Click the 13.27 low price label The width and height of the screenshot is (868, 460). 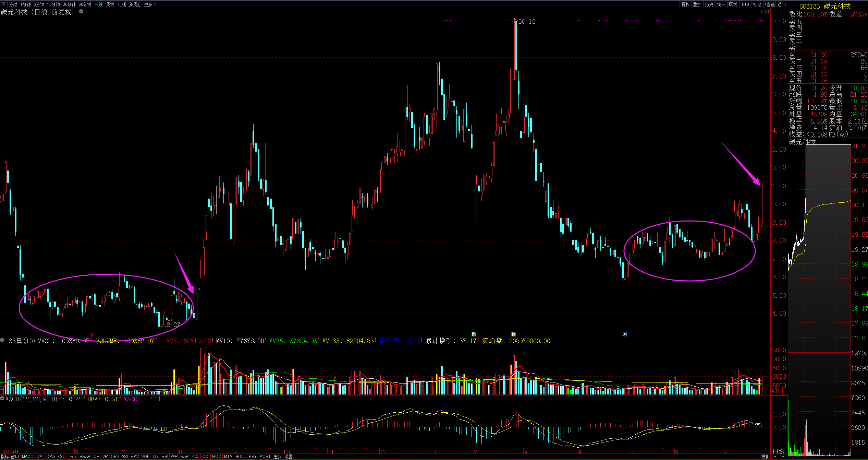pos(171,325)
